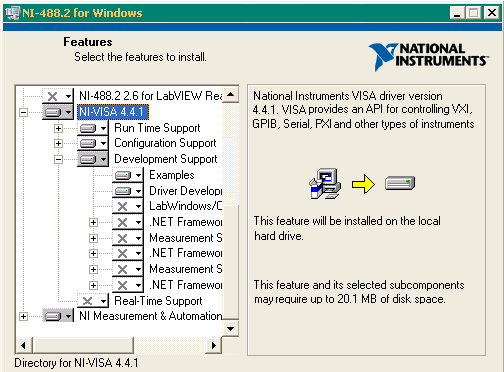Open Examples feature install-state icon
Viewport: 504px width, 372px height.
(128, 175)
